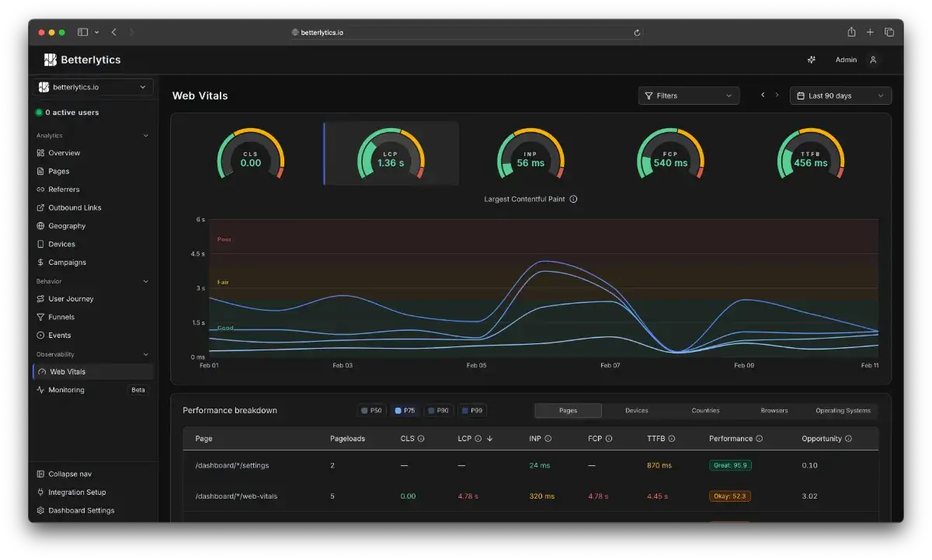Toggle the P99 percentile series
This screenshot has height=560, width=932.
point(472,410)
